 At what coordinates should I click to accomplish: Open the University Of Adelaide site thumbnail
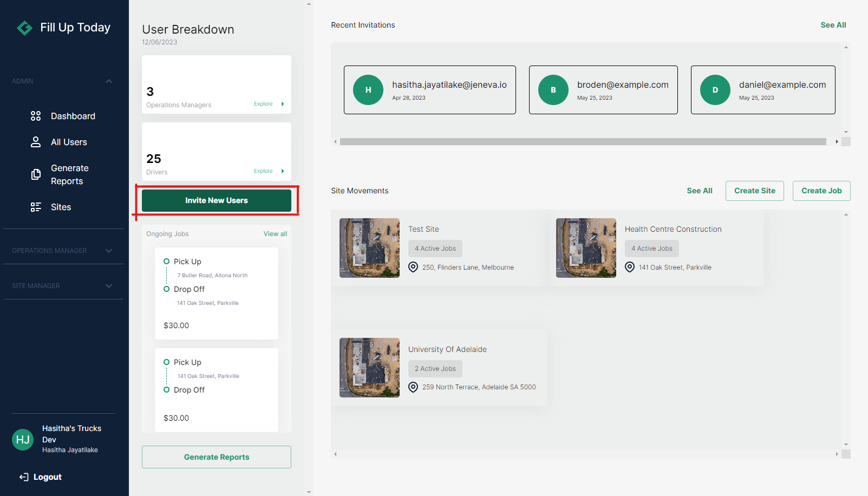[x=369, y=368]
